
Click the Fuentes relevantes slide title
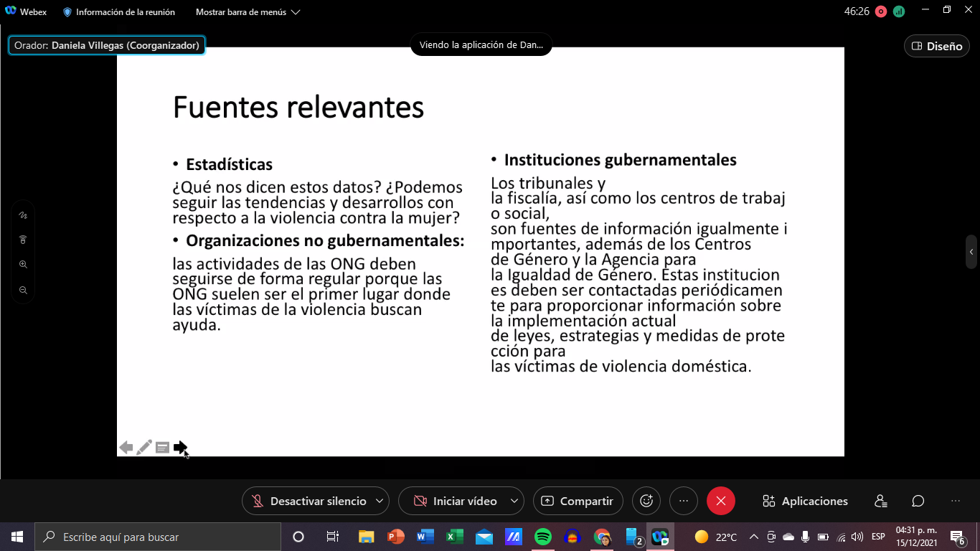pyautogui.click(x=298, y=108)
